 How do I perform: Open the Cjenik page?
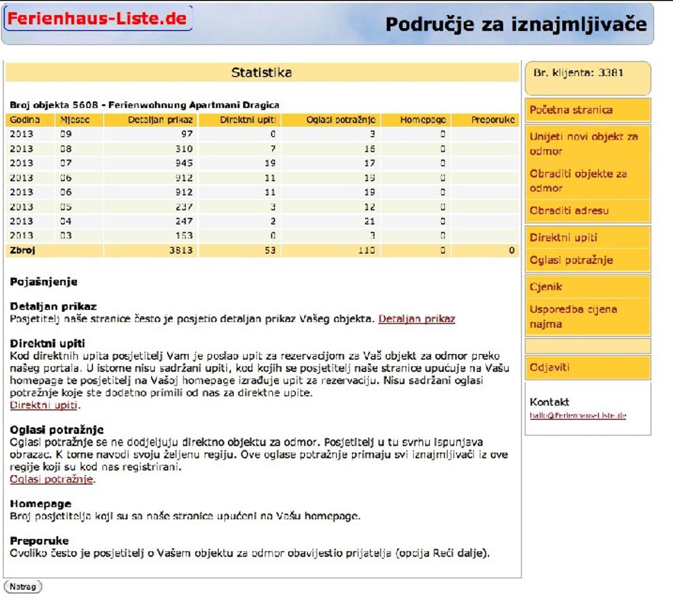click(546, 287)
